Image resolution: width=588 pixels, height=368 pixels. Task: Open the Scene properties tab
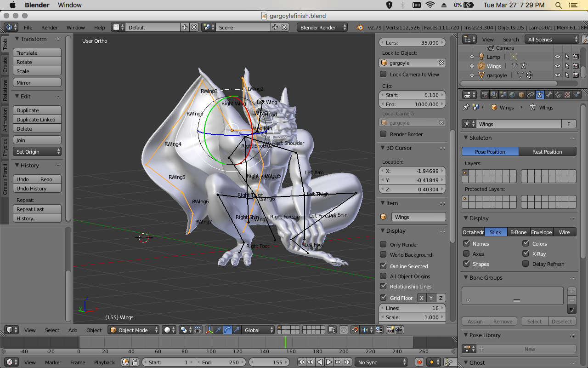pyautogui.click(x=503, y=95)
